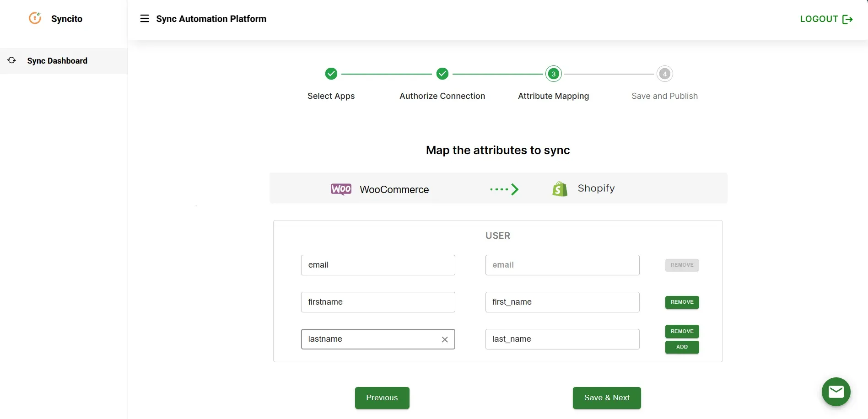Click the Sync Automation Platform title

click(211, 19)
